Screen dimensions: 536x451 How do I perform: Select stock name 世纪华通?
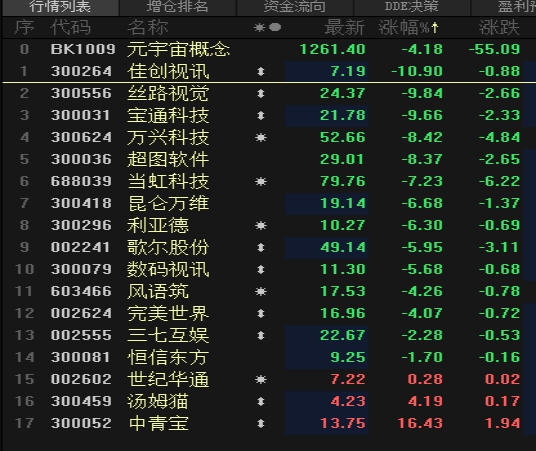168,380
